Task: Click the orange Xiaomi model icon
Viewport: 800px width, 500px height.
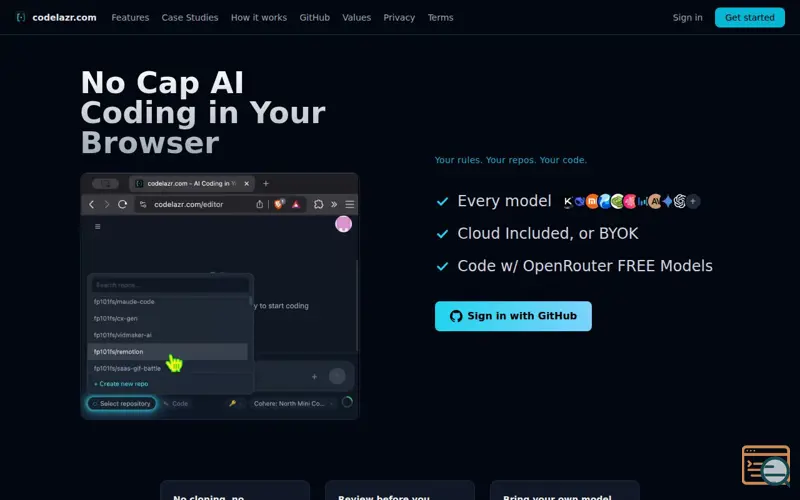Action: [592, 202]
